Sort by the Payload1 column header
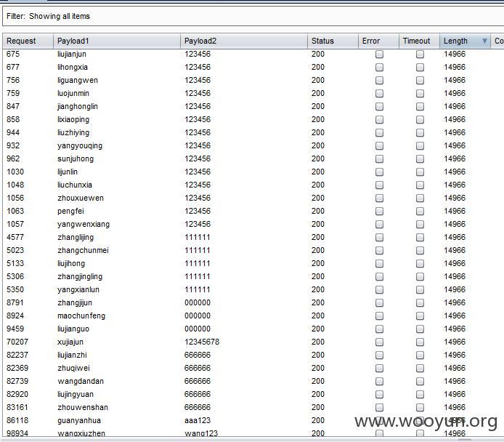Viewport: 504px width, 442px height. (117, 41)
